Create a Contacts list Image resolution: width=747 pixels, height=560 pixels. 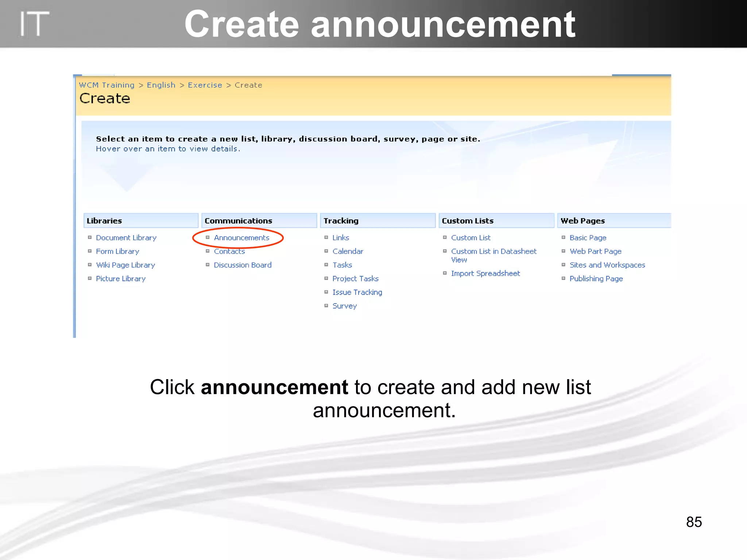pos(229,251)
